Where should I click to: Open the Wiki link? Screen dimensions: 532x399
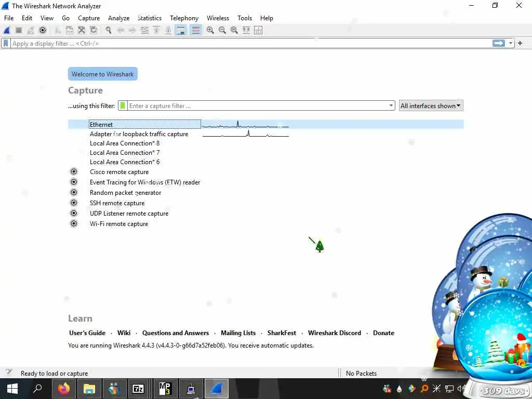[124, 333]
